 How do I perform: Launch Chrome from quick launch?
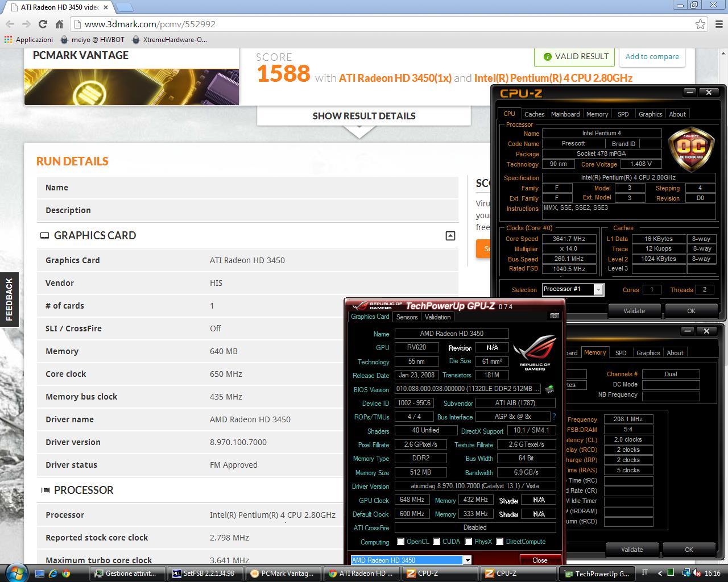(66, 573)
